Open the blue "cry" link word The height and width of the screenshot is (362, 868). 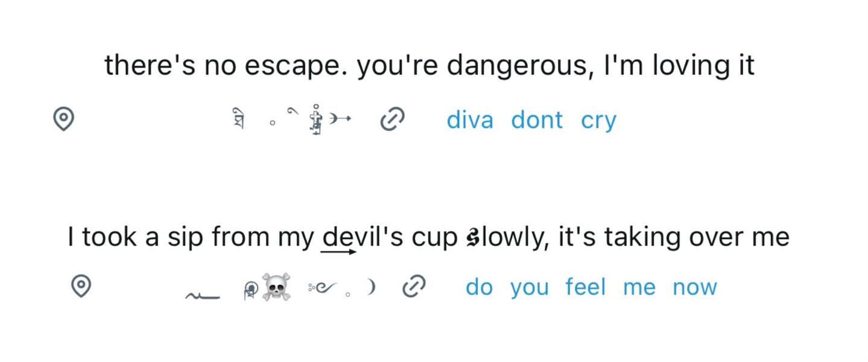tap(598, 120)
